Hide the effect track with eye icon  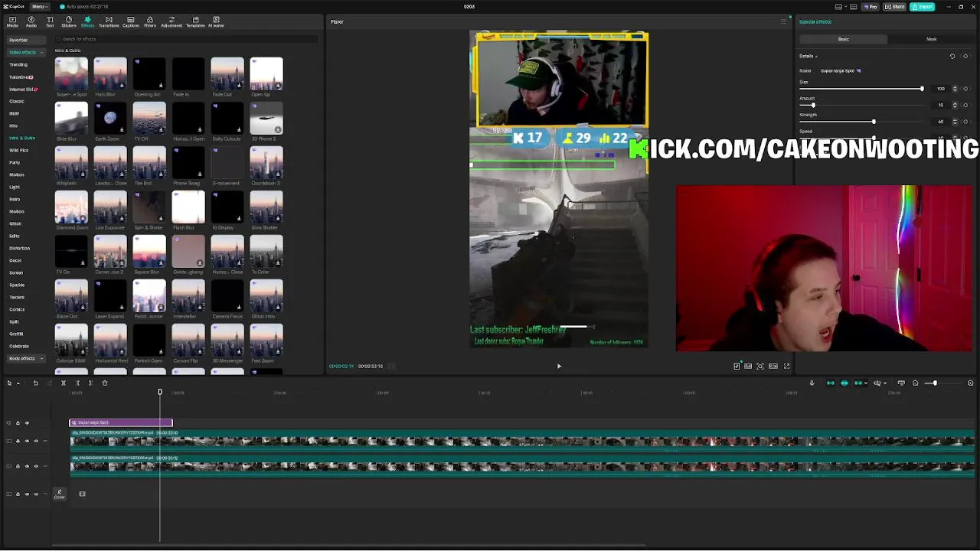point(27,422)
